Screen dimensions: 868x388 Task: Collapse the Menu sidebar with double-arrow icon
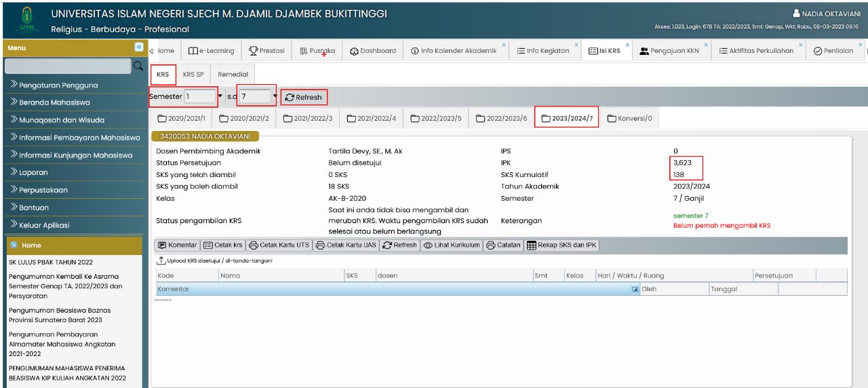(x=138, y=47)
